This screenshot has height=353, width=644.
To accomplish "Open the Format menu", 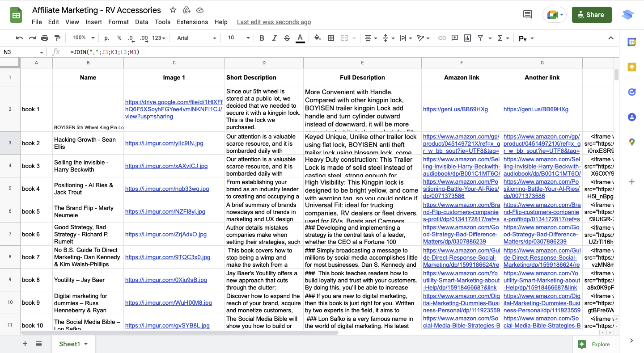I will pos(119,22).
